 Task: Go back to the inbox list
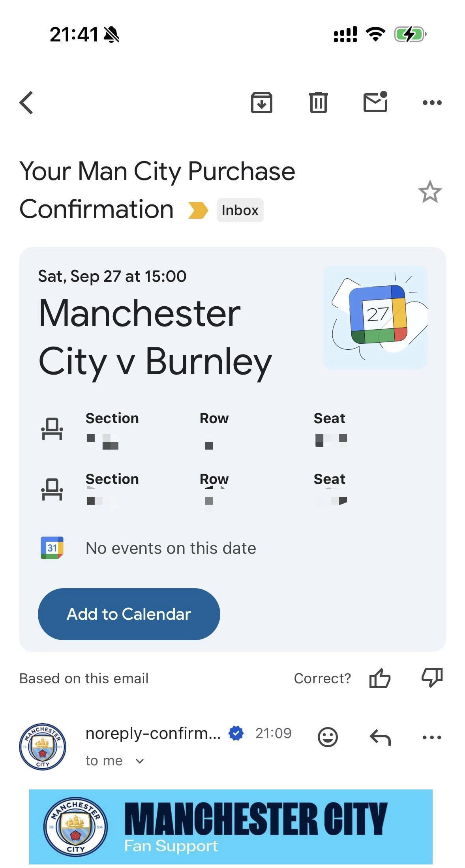(26, 103)
